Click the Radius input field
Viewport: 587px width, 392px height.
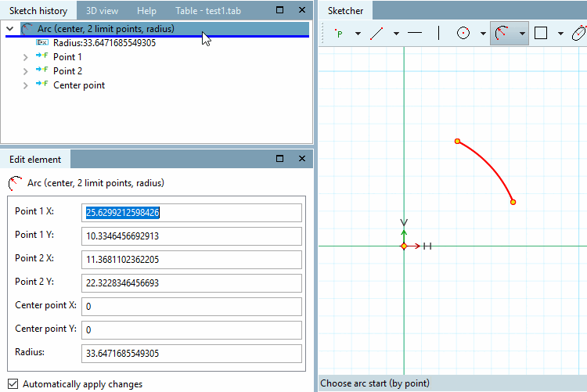[x=193, y=354]
